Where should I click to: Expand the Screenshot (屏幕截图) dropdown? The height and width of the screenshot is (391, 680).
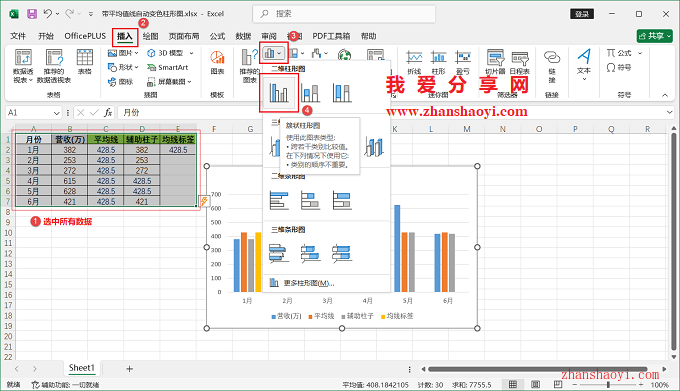[x=190, y=82]
